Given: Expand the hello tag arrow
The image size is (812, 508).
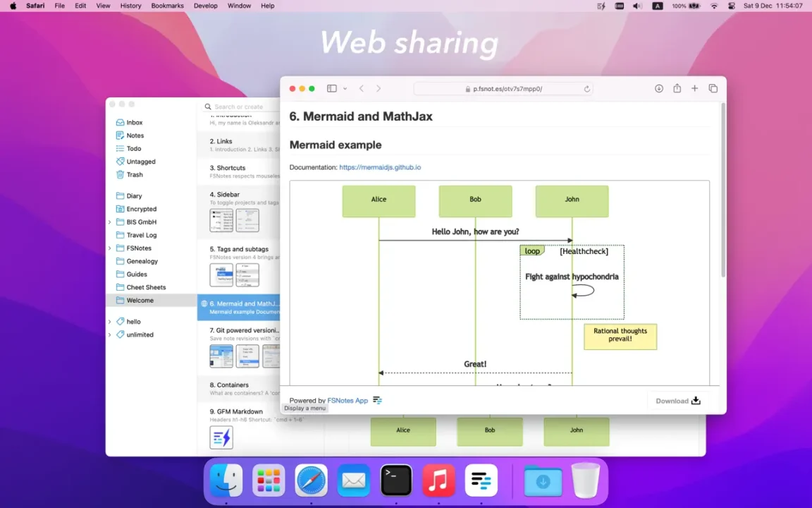Looking at the screenshot, I should pos(109,322).
